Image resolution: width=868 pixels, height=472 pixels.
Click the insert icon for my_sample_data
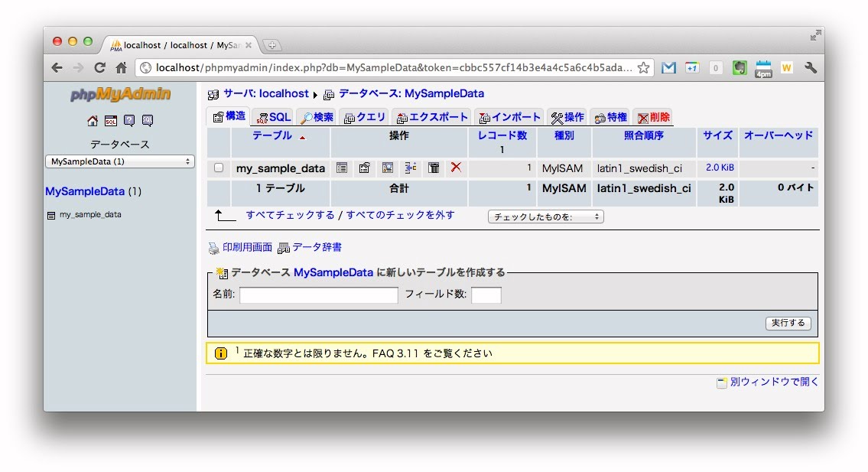coord(411,168)
